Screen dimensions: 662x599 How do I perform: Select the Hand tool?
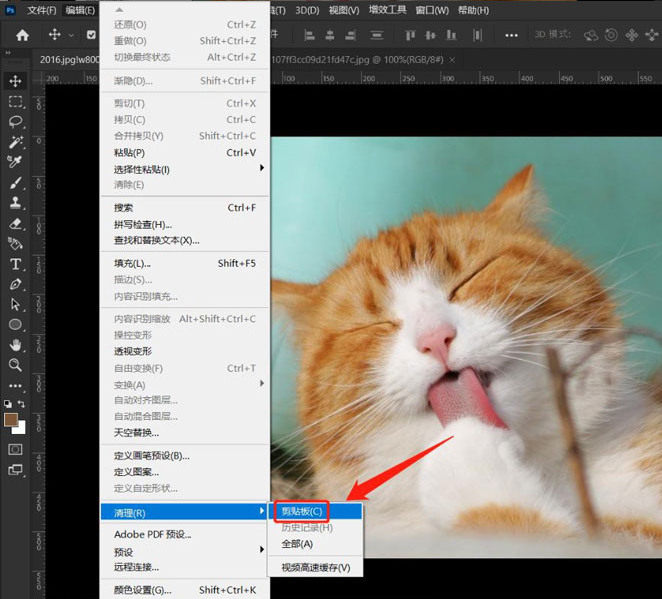[x=15, y=345]
